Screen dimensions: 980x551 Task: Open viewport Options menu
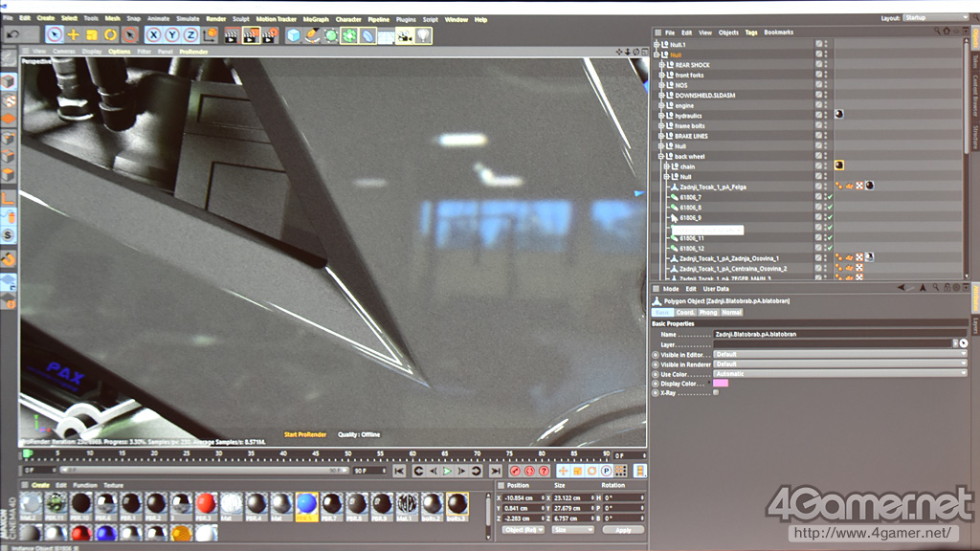[x=119, y=52]
